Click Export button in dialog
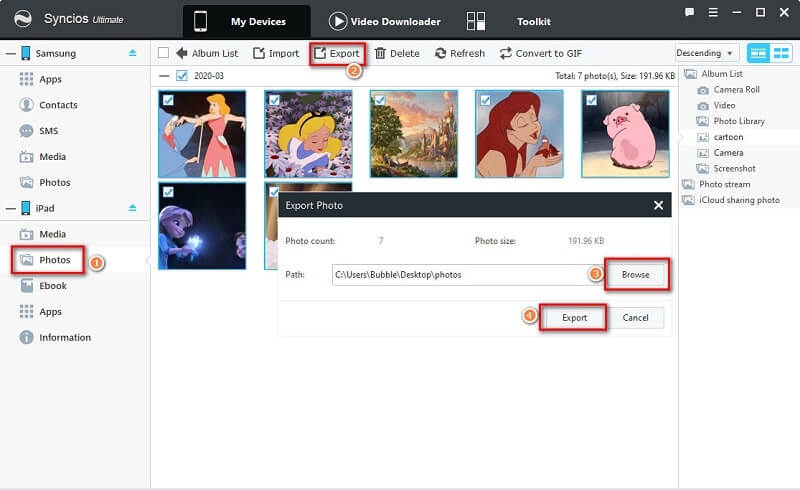The image size is (800, 490). [x=574, y=317]
